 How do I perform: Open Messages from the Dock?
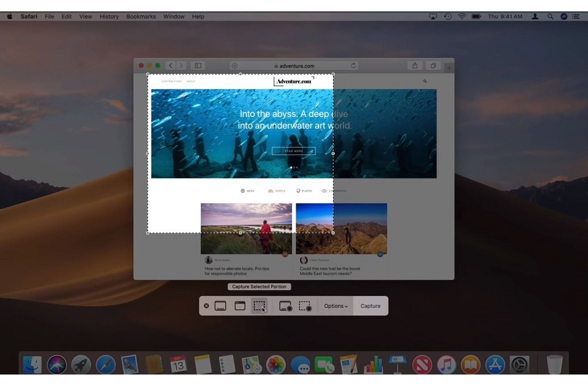coord(300,364)
